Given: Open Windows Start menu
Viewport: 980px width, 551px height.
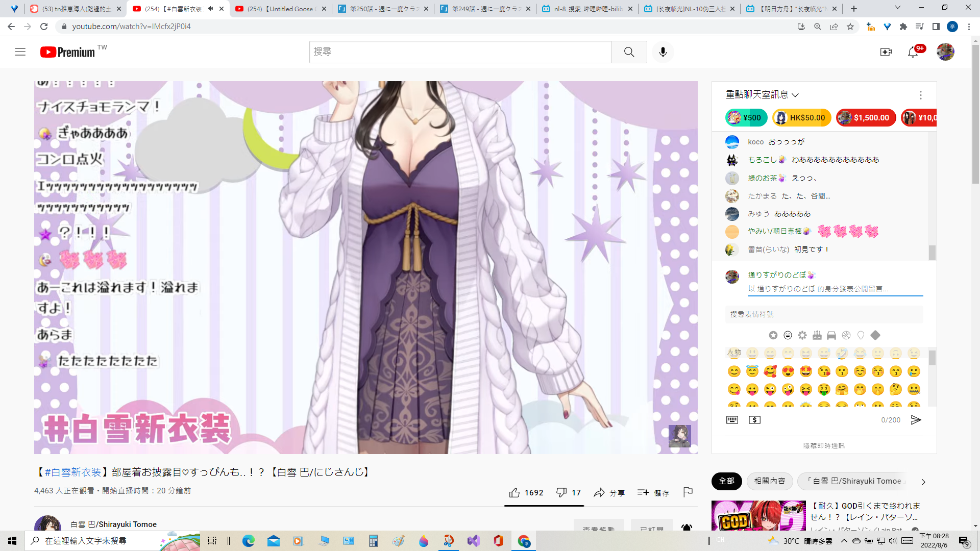Looking at the screenshot, I should coord(12,541).
